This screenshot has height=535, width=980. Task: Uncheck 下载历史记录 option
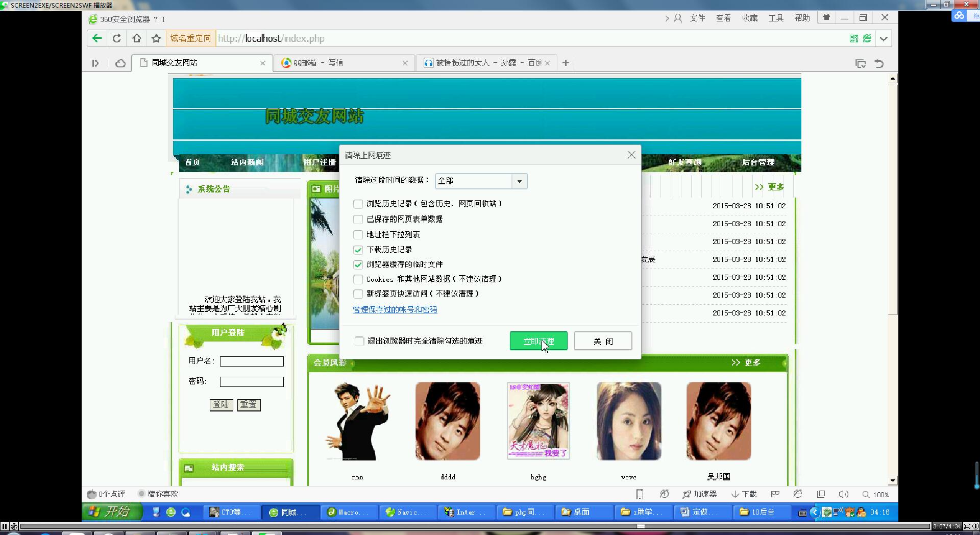pyautogui.click(x=358, y=250)
